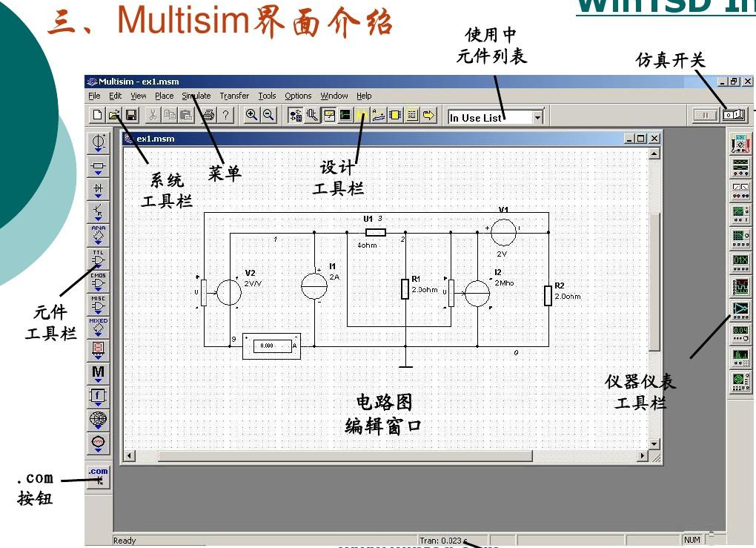Save the circuit with the floppy icon
Image resolution: width=756 pixels, height=548 pixels.
pyautogui.click(x=131, y=115)
